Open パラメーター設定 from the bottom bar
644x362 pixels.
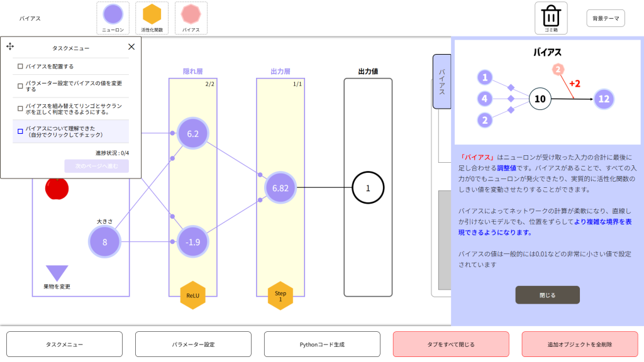[x=193, y=344]
